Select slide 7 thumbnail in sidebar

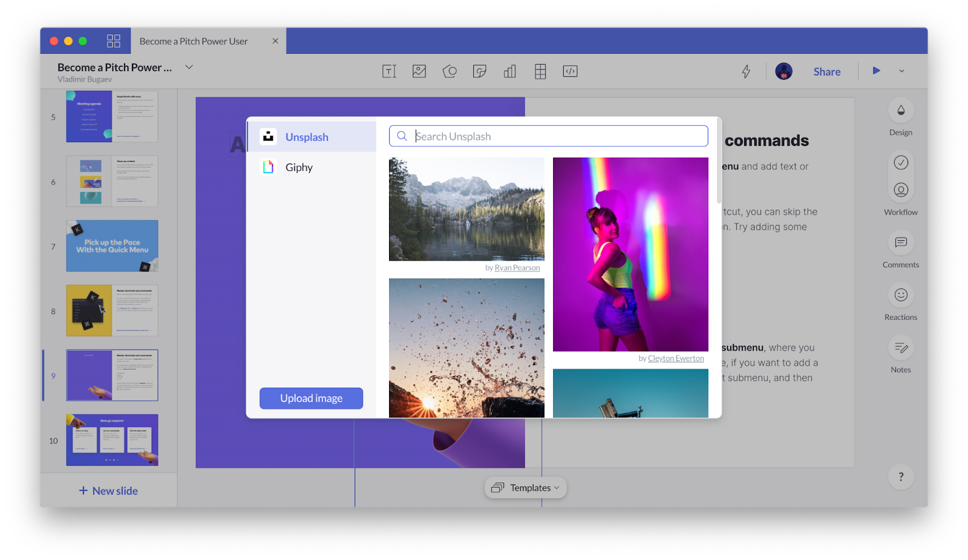click(112, 246)
